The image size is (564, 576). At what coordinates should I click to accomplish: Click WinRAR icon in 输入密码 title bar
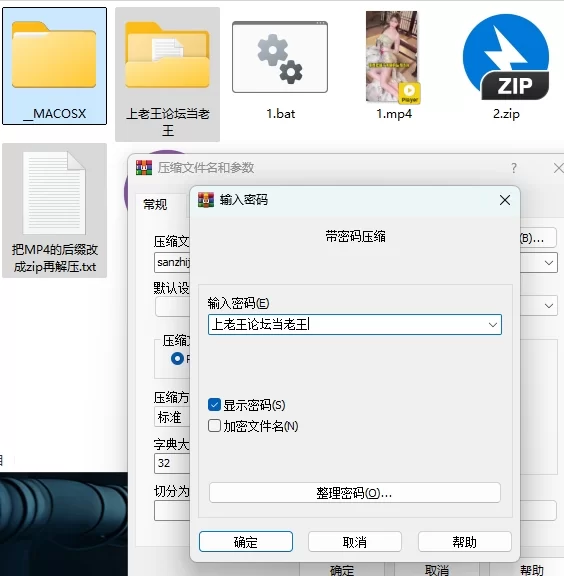click(x=206, y=200)
